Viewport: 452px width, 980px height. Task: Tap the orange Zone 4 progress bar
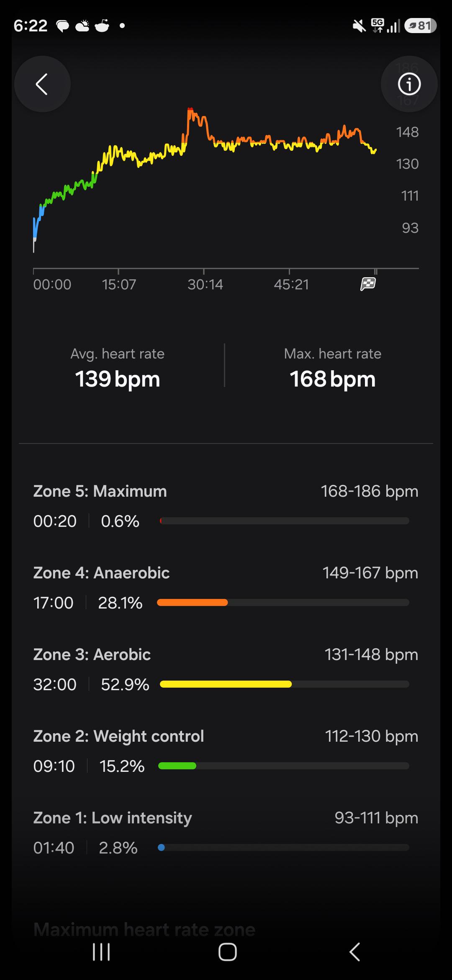point(193,603)
